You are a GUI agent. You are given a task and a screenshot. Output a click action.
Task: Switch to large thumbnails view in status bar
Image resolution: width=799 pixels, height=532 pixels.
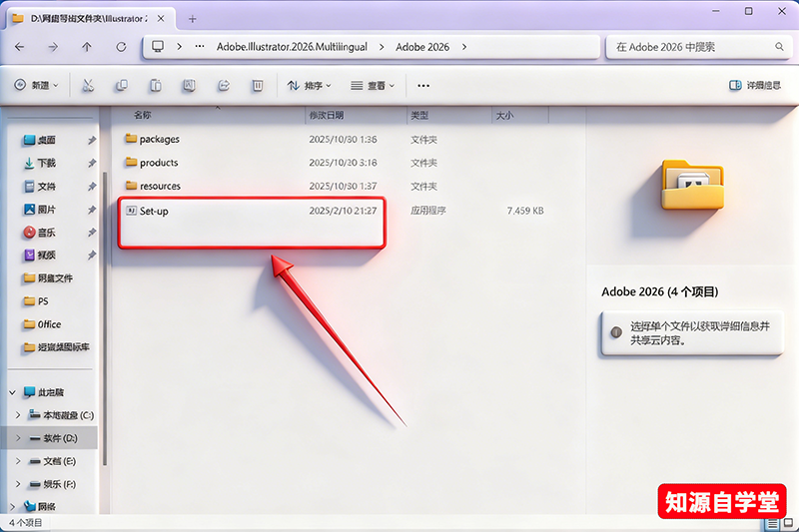[786, 522]
